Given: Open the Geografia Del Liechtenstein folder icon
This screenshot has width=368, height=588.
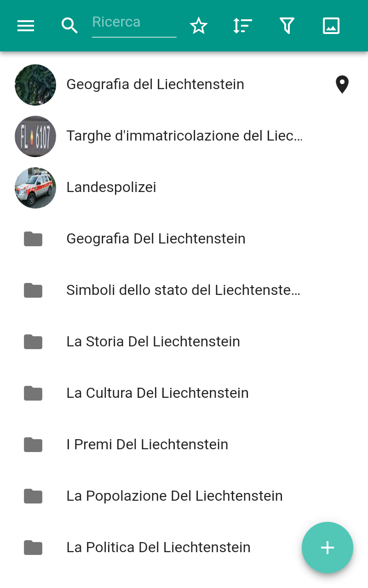Looking at the screenshot, I should pyautogui.click(x=33, y=239).
